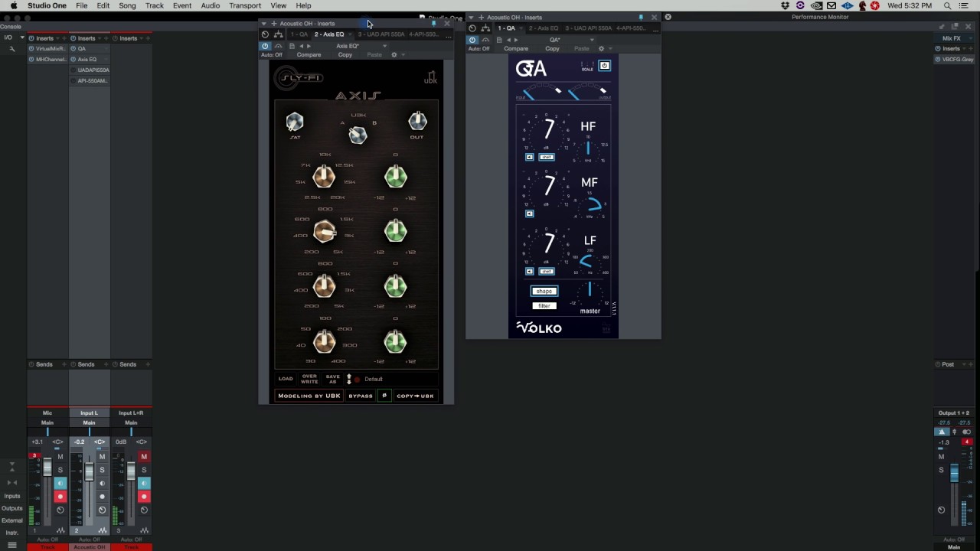Open Transport menu

click(245, 5)
